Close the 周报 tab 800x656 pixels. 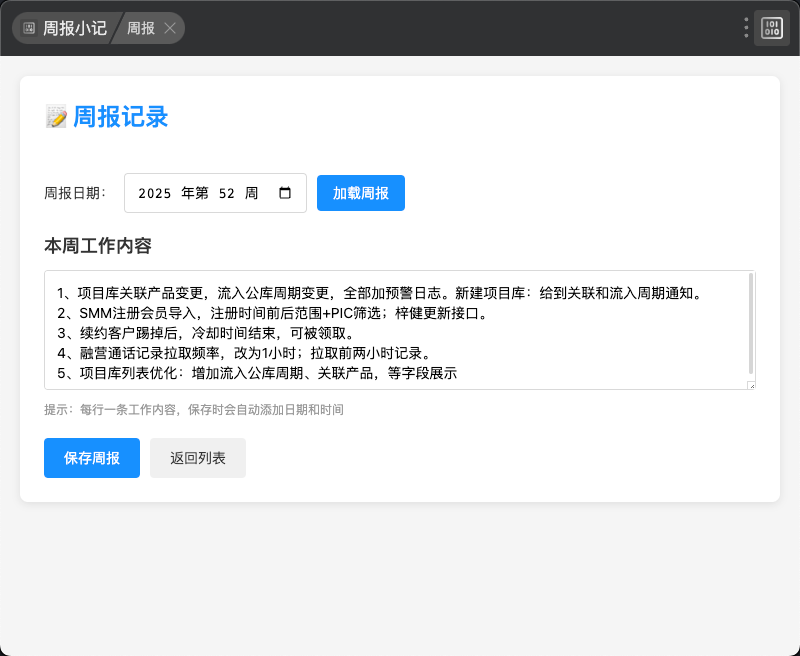[x=170, y=28]
